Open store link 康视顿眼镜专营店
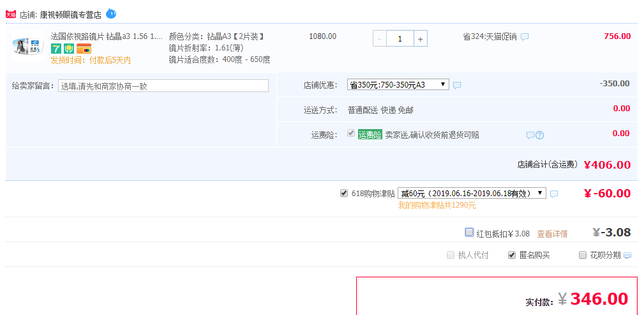644x315 pixels. [71, 15]
